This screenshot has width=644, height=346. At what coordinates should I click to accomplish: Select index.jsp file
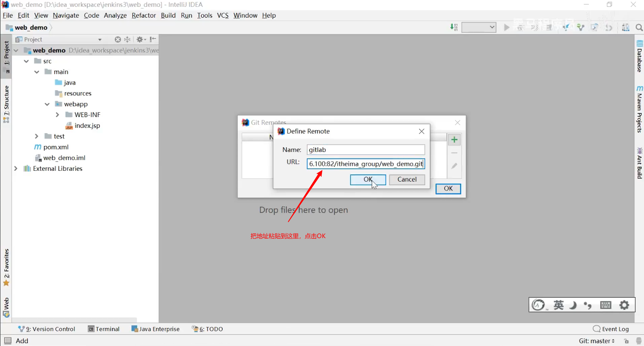pos(83,125)
